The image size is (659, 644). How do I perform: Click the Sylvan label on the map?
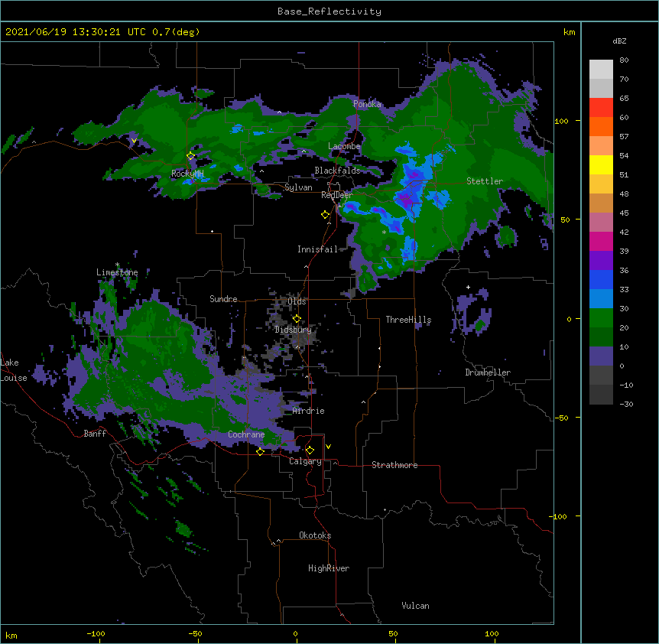tap(298, 187)
